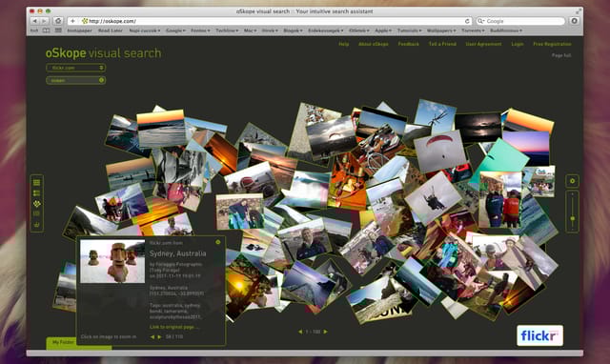Follow Link to original page
Image resolution: width=610 pixels, height=364 pixels.
(x=173, y=327)
